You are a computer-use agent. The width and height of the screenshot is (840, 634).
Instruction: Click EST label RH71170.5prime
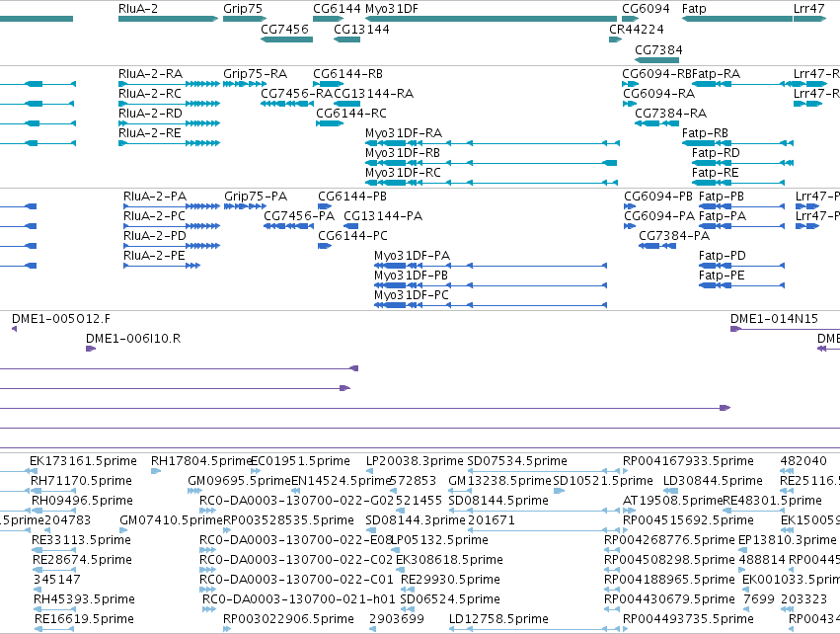pyautogui.click(x=81, y=481)
